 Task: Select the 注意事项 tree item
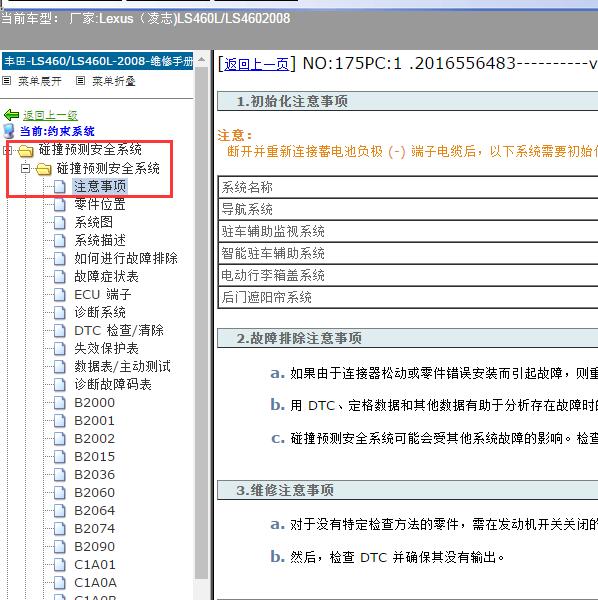tap(100, 186)
